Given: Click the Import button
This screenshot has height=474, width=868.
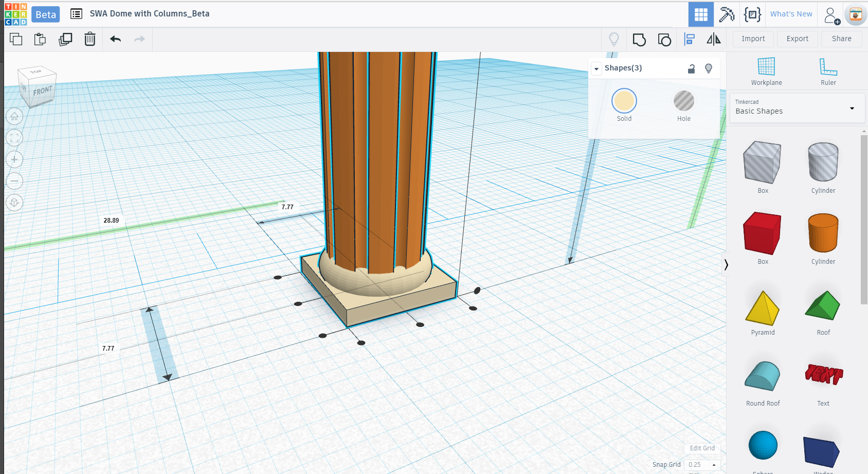Looking at the screenshot, I should pos(753,39).
